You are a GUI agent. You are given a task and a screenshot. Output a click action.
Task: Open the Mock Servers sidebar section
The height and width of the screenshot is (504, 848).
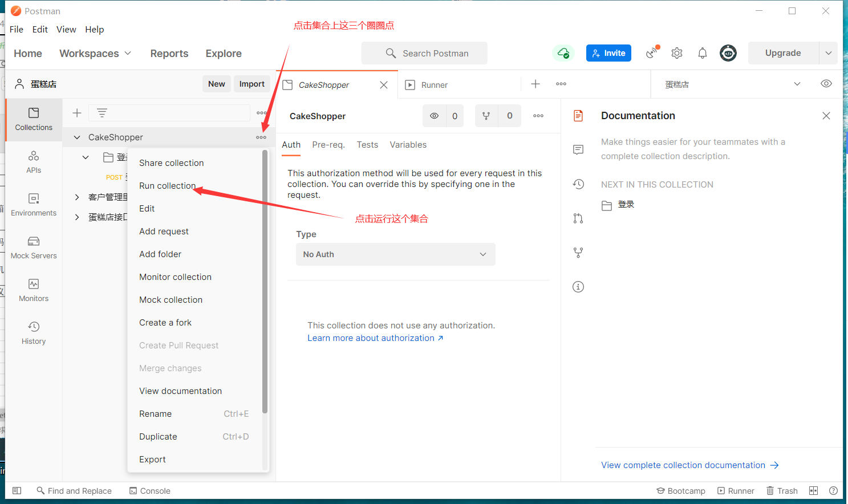click(x=34, y=247)
